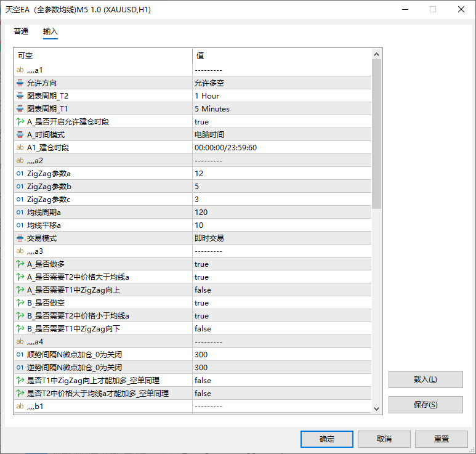Open the 5 Minutes timeframe dropdown
The height and width of the screenshot is (454, 476).
[281, 108]
